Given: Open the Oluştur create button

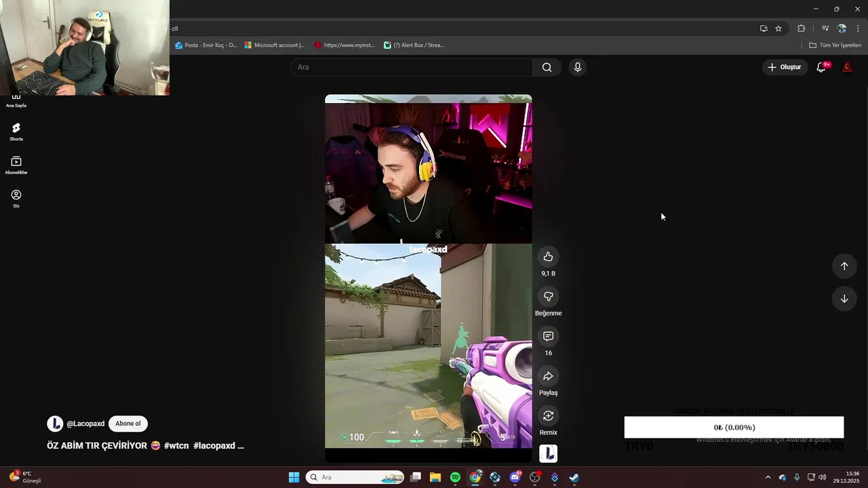Looking at the screenshot, I should 785,67.
